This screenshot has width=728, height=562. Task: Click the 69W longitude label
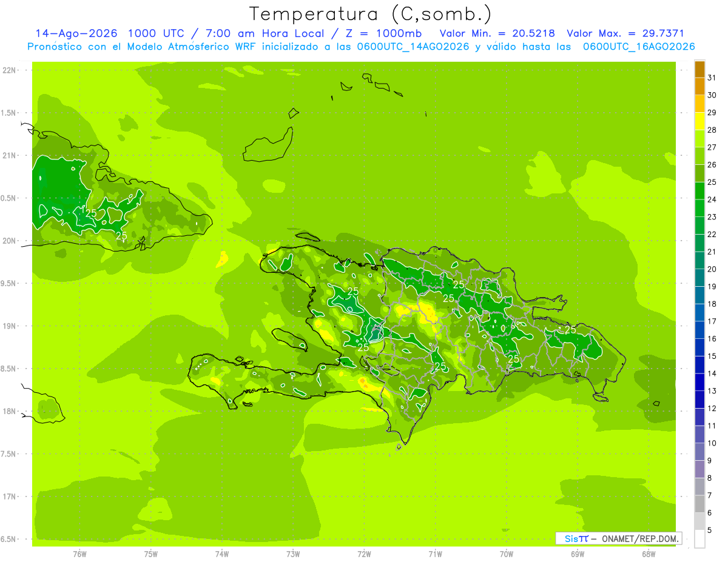point(577,554)
